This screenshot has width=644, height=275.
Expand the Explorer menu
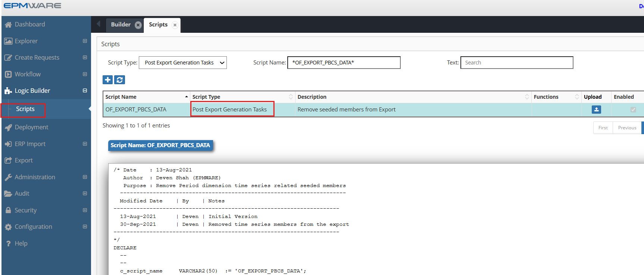point(85,41)
